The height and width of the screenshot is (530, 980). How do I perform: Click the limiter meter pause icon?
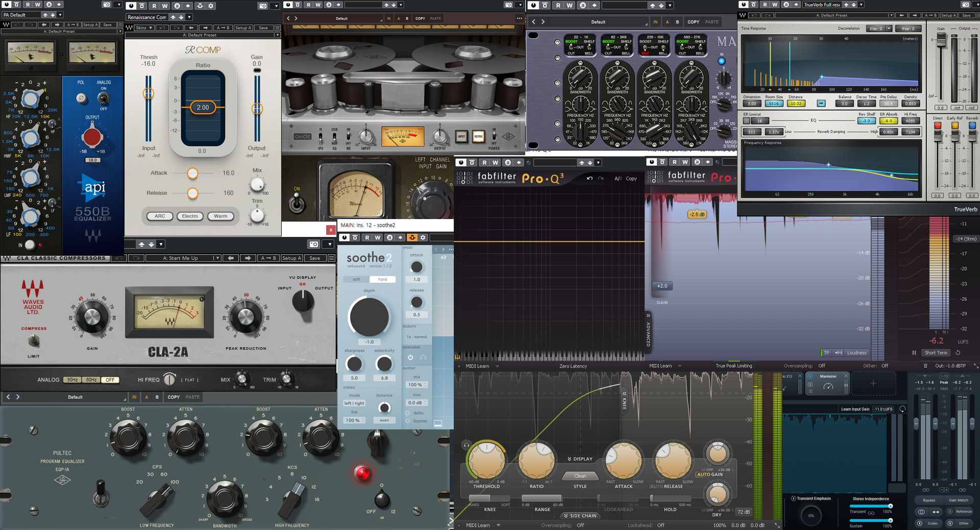pos(914,352)
